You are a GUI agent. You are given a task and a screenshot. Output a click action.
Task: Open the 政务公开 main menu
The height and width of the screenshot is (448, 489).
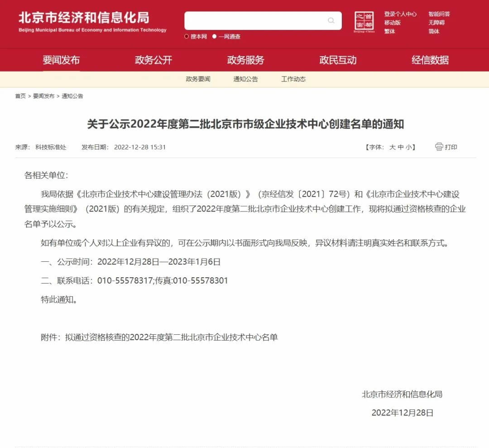coord(153,60)
